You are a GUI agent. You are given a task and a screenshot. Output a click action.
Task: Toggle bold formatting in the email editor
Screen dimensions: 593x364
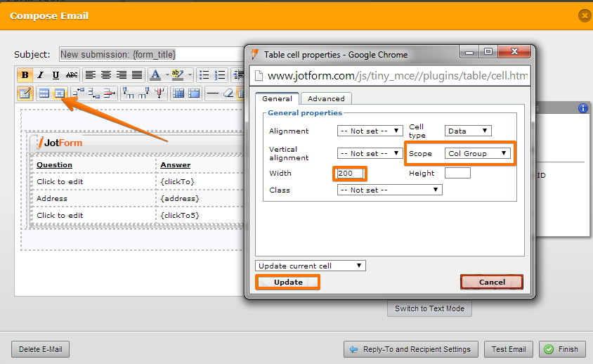(25, 75)
